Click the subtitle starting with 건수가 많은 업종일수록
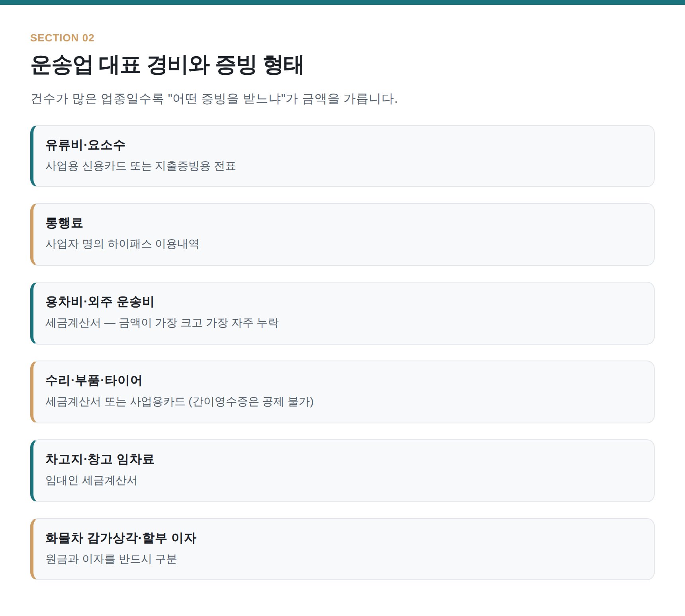The width and height of the screenshot is (685, 616). click(x=214, y=99)
